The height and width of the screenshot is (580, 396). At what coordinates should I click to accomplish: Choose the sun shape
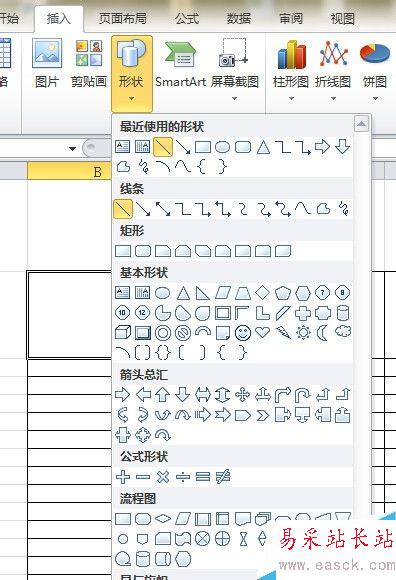click(303, 333)
